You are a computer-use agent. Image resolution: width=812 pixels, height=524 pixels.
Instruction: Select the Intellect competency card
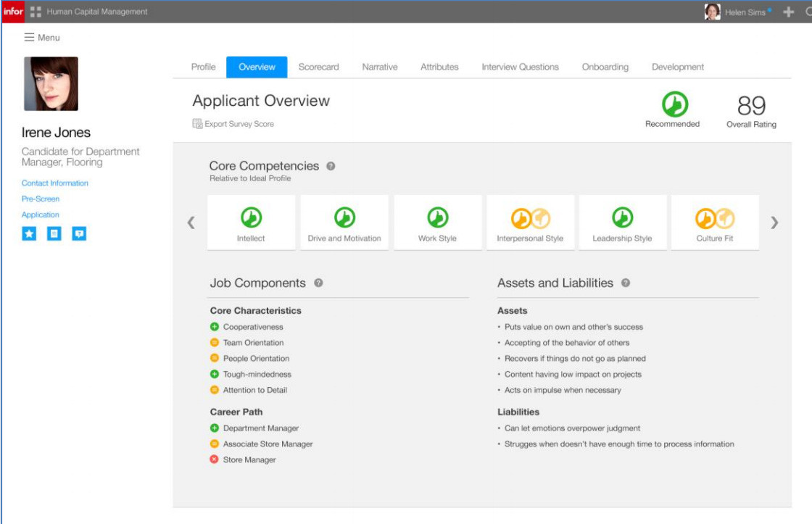[x=251, y=223]
